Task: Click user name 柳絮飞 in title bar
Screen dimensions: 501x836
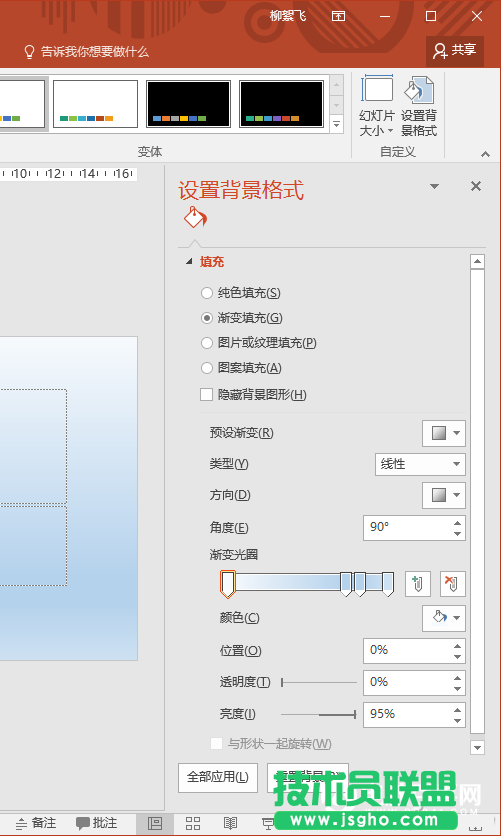Action: pos(288,16)
